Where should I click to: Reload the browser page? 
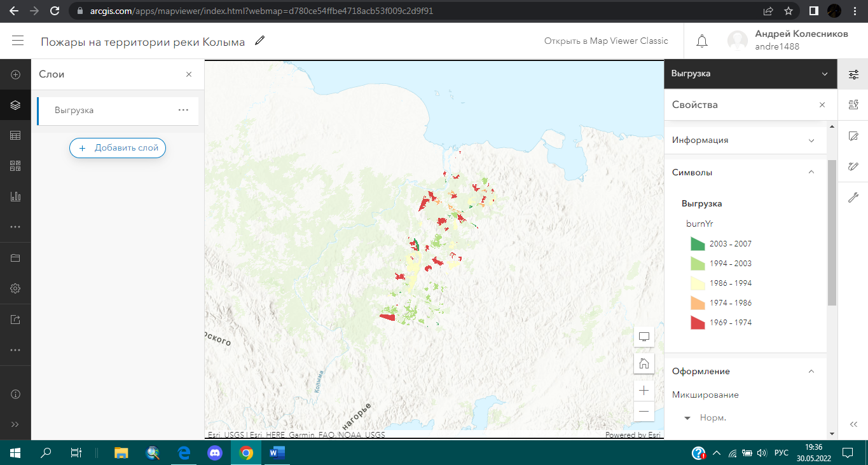[55, 11]
